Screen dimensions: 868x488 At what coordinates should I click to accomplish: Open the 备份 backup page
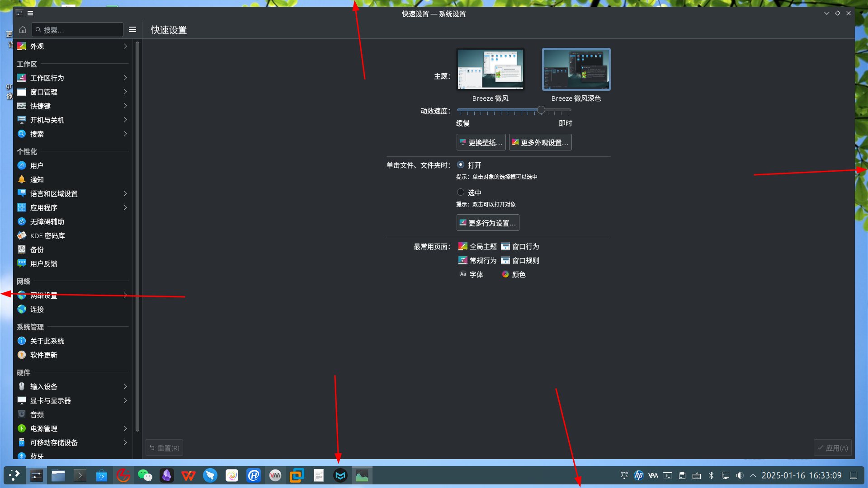73,250
